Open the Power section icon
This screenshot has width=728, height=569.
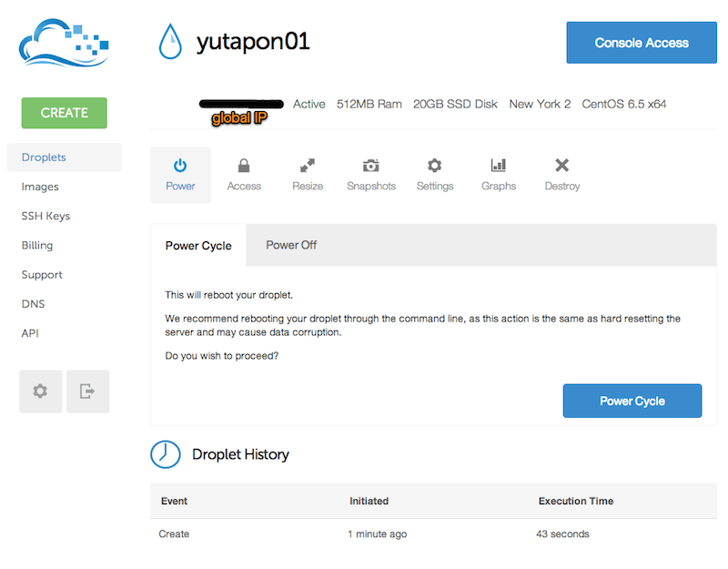click(x=180, y=166)
